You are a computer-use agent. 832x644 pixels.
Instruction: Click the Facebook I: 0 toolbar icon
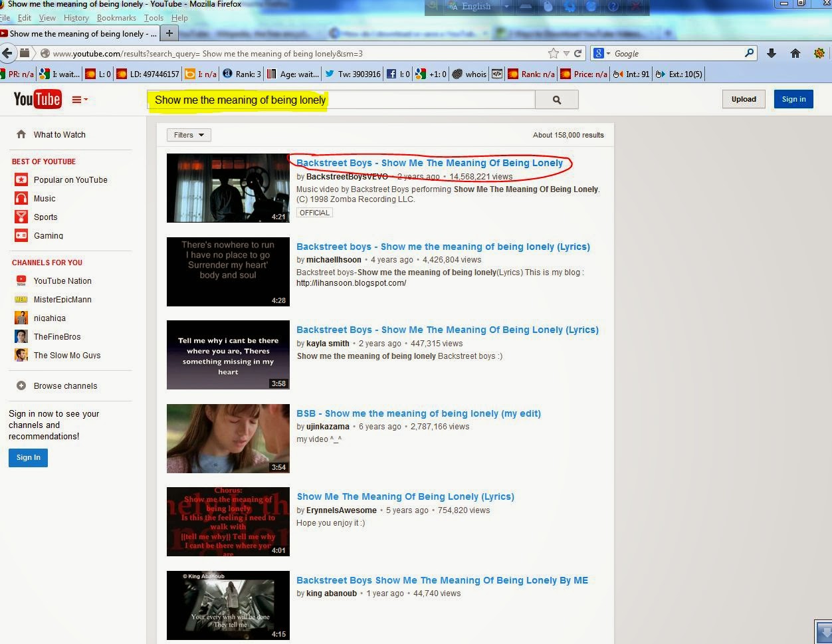[x=398, y=74]
